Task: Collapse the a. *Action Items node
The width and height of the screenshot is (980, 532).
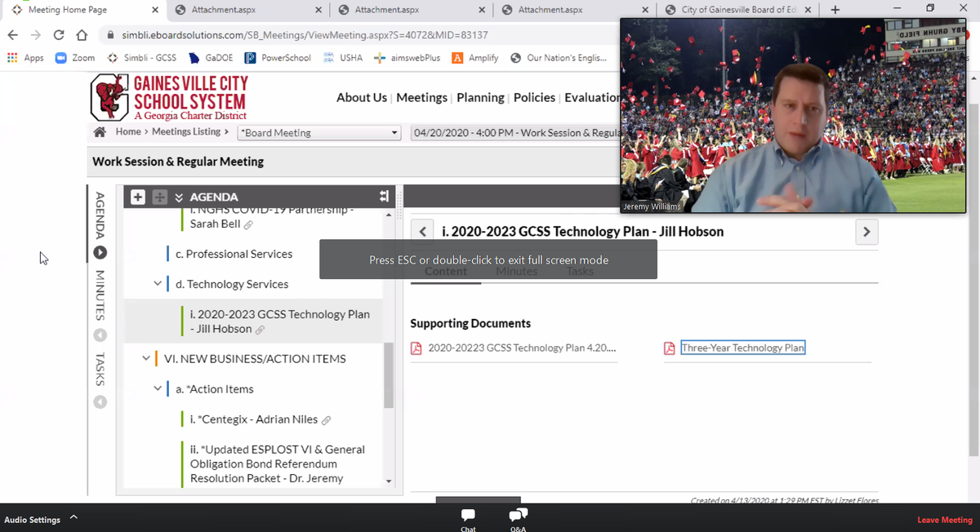Action: pyautogui.click(x=158, y=389)
